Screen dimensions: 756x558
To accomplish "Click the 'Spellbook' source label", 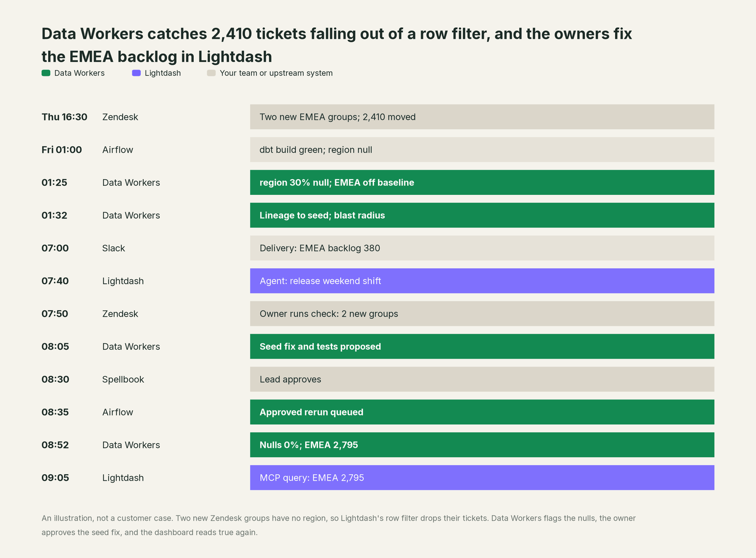I will 123,379.
